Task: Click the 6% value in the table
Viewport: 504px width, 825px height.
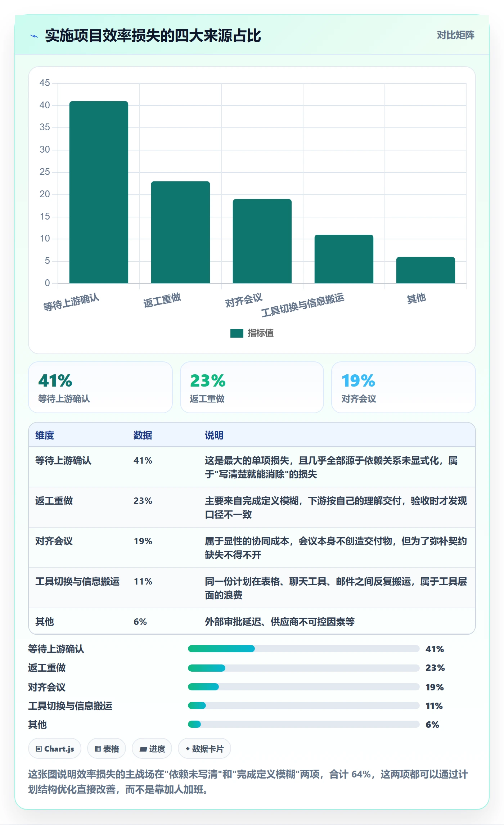Action: coord(140,622)
